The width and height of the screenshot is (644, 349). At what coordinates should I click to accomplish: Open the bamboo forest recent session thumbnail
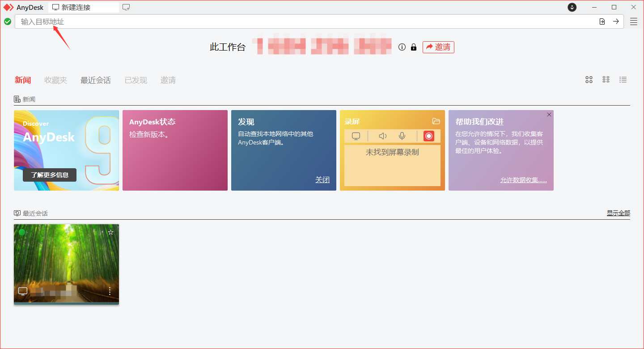(66, 264)
